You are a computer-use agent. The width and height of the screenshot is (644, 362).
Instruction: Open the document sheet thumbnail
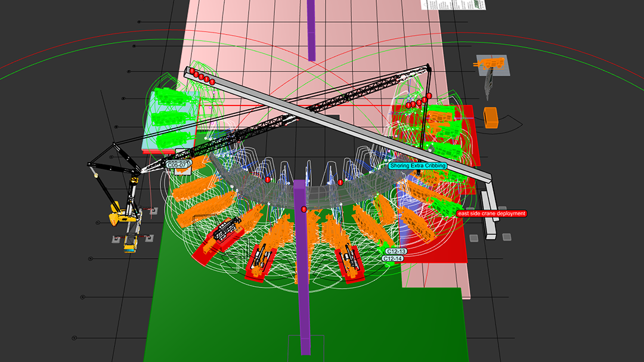click(x=453, y=5)
